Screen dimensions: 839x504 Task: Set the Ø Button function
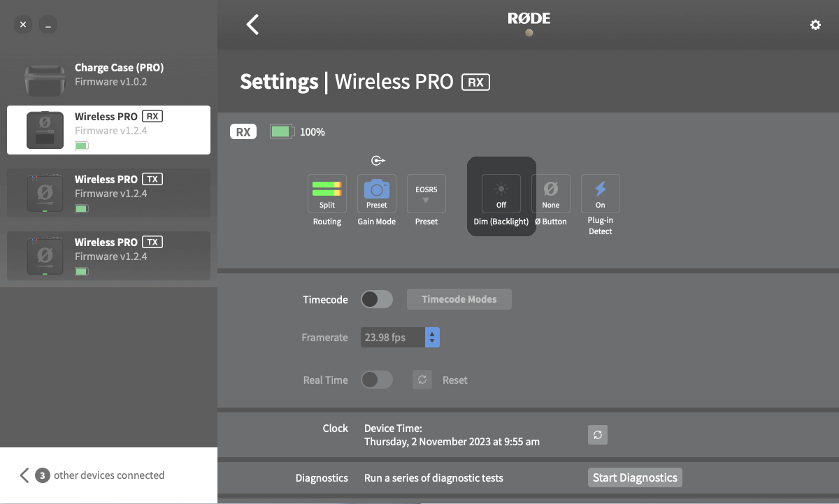pos(551,194)
